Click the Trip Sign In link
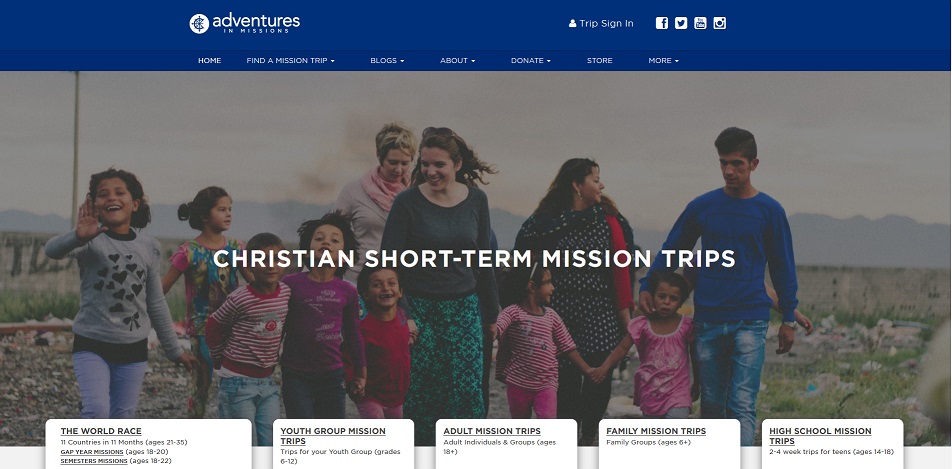The height and width of the screenshot is (469, 952). (x=606, y=24)
